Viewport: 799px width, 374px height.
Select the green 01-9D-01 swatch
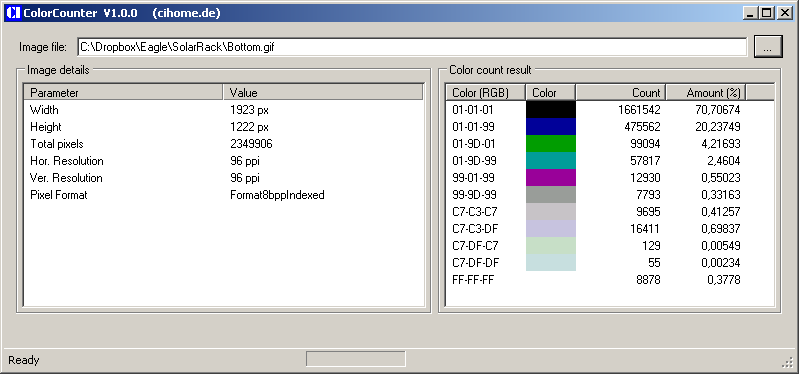551,144
